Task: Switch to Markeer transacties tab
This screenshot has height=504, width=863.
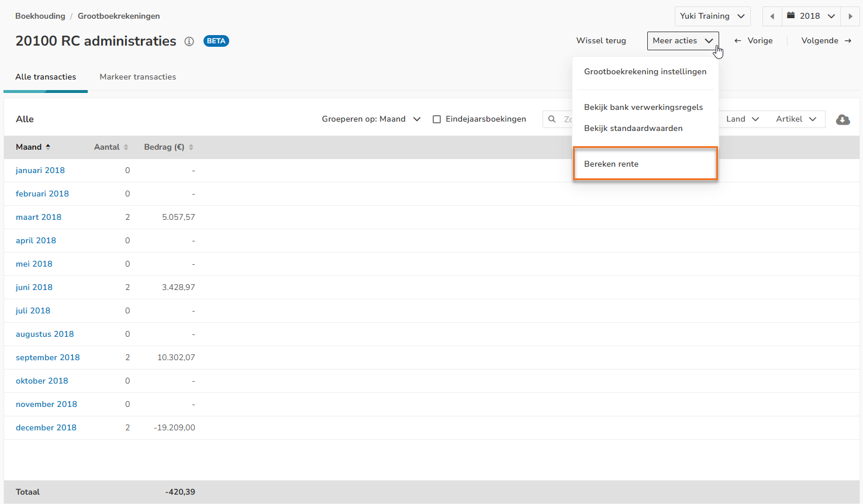Action: pyautogui.click(x=138, y=77)
